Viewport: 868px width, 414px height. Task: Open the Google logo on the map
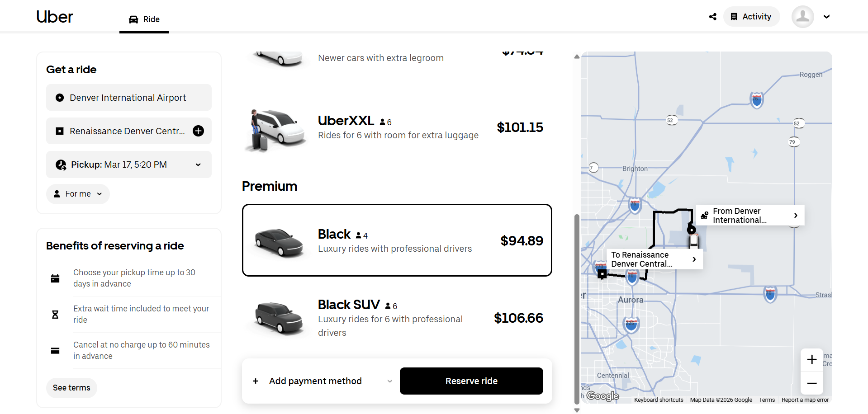(x=602, y=396)
